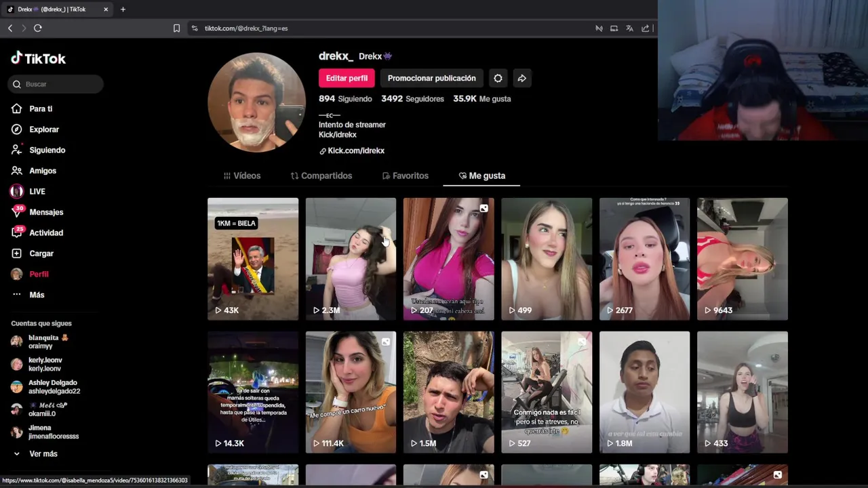Open the video with 433 views
This screenshot has width=868, height=488.
pyautogui.click(x=743, y=392)
